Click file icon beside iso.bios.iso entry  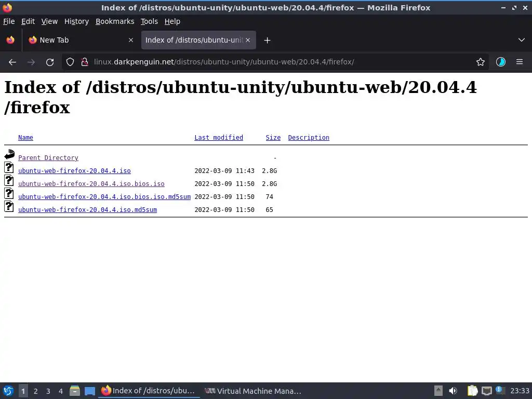[x=9, y=180]
